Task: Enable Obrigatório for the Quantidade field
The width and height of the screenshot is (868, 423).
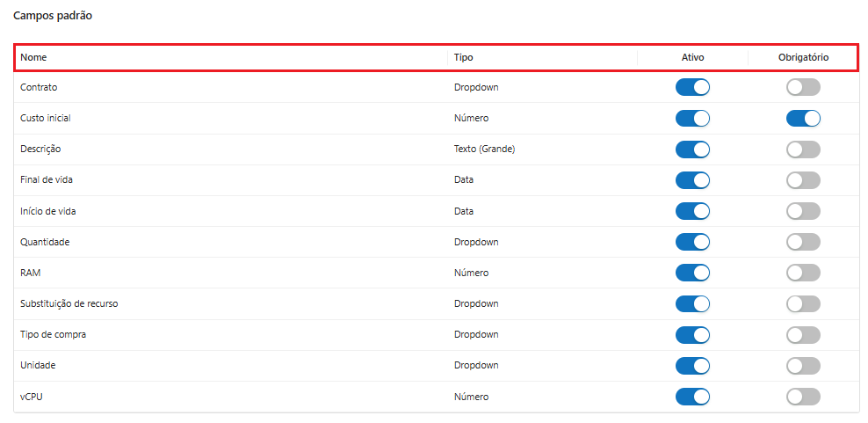Action: (803, 242)
